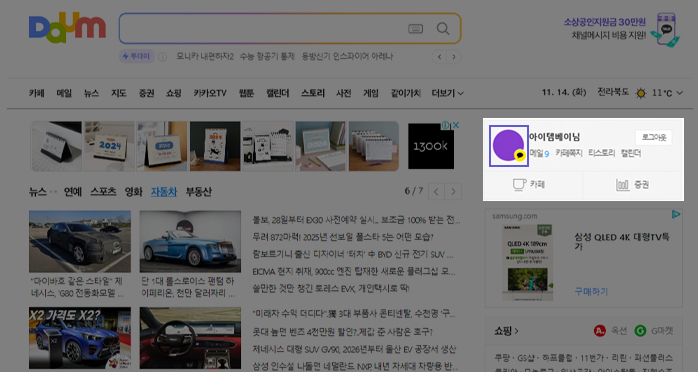Switch to the 부동산 tab
The image size is (698, 372).
pos(199,192)
